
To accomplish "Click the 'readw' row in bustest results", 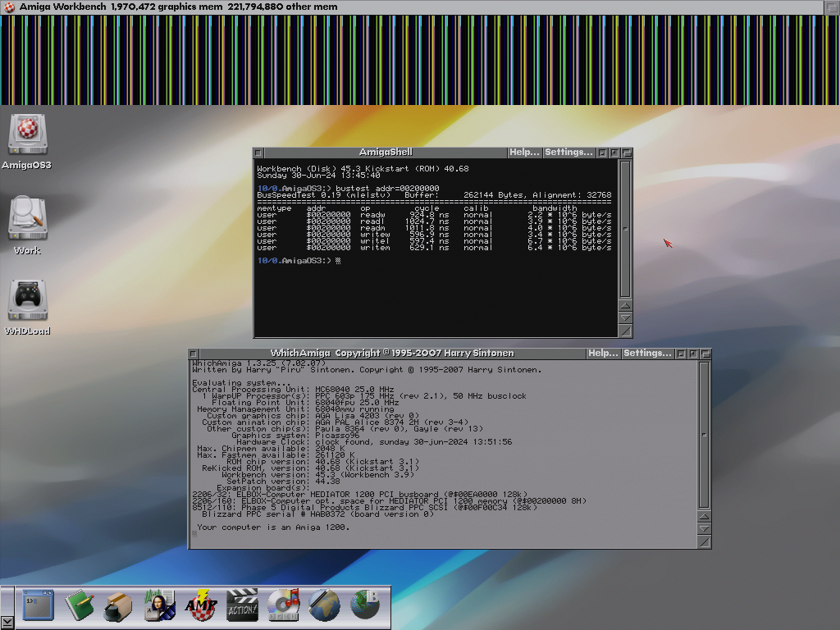I will click(434, 215).
